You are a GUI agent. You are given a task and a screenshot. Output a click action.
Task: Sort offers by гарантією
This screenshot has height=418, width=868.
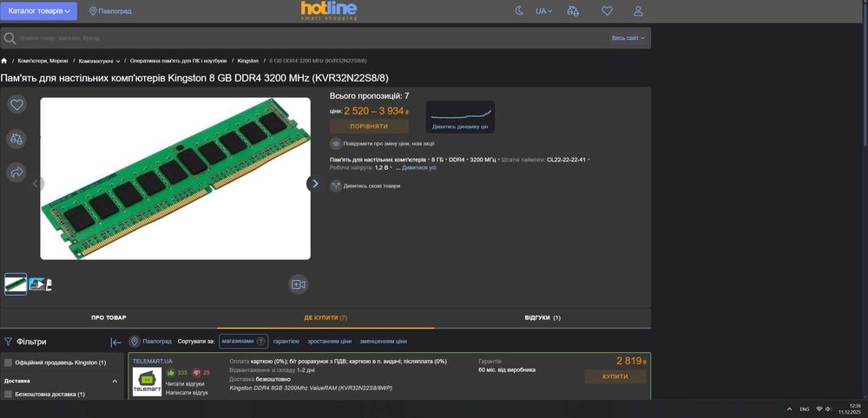click(x=286, y=341)
